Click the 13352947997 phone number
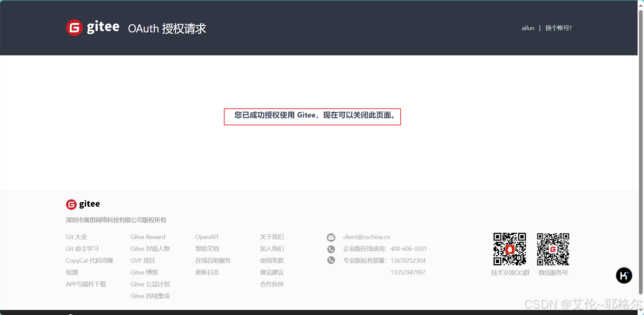644x315 pixels. (408, 272)
